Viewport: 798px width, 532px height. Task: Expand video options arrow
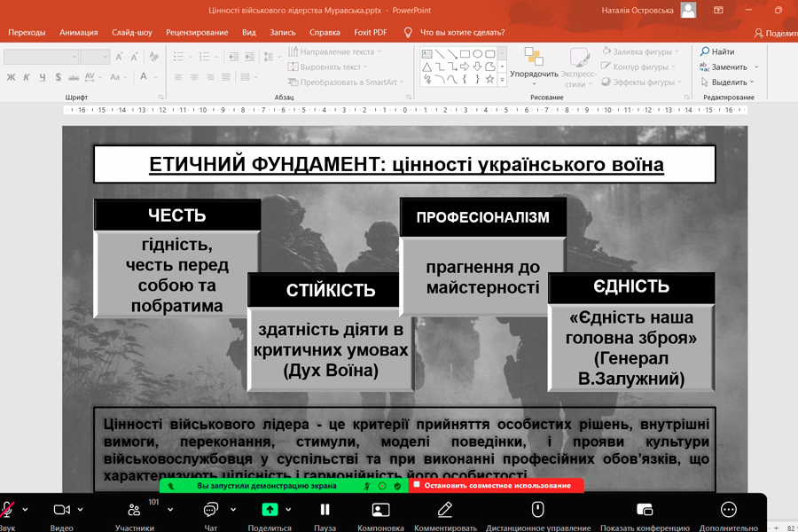(x=80, y=509)
